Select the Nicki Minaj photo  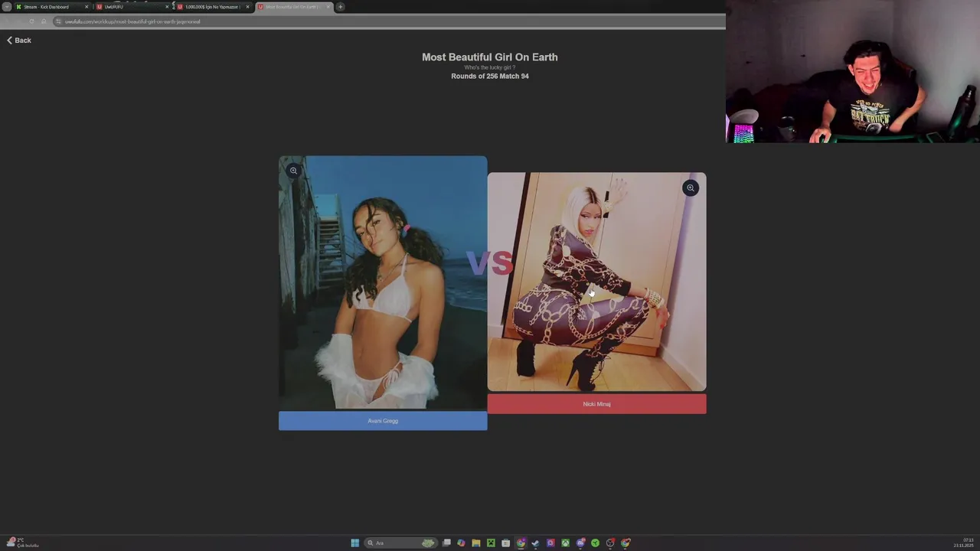pyautogui.click(x=596, y=282)
